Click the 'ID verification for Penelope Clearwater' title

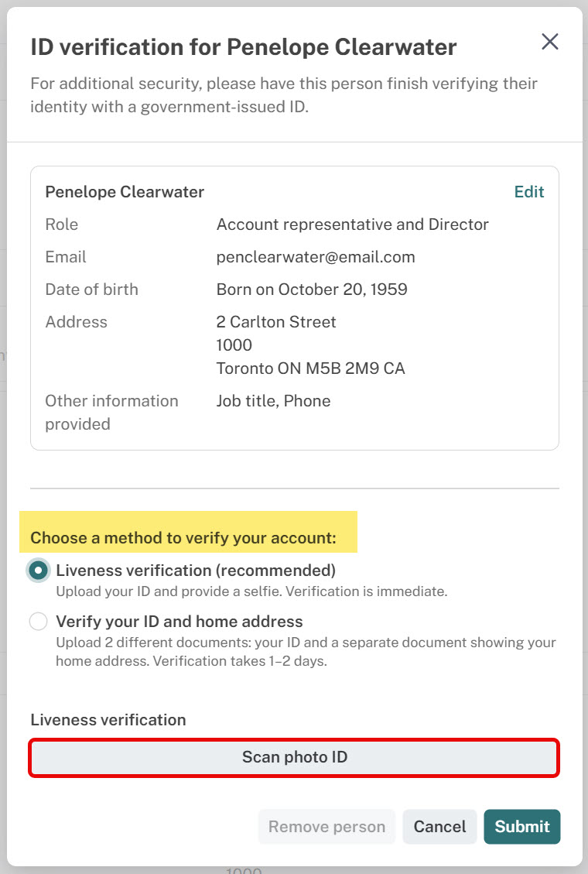(244, 47)
